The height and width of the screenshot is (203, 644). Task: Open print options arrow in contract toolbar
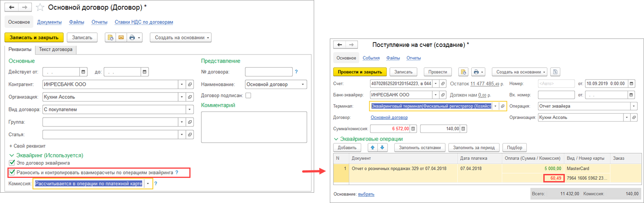pyautogui.click(x=139, y=38)
